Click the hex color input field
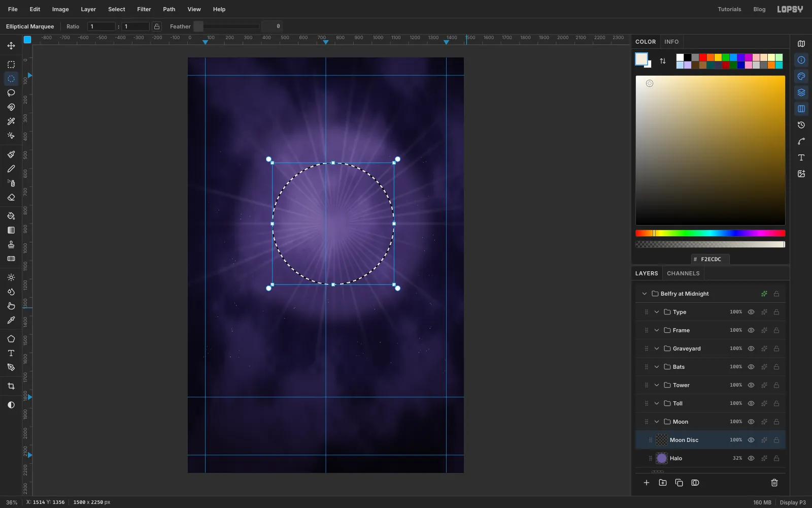The width and height of the screenshot is (812, 508). (710, 259)
